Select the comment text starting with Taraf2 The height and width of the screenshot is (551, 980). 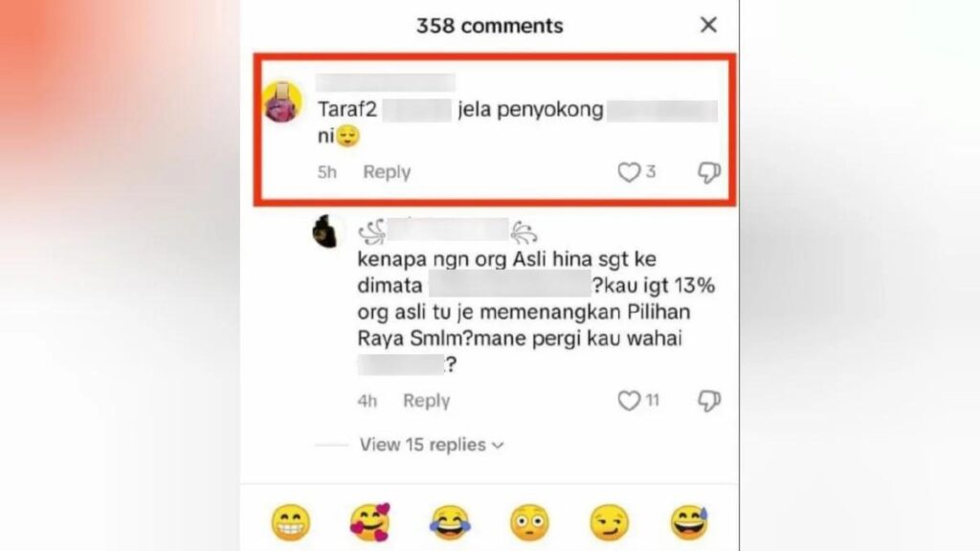(x=518, y=122)
